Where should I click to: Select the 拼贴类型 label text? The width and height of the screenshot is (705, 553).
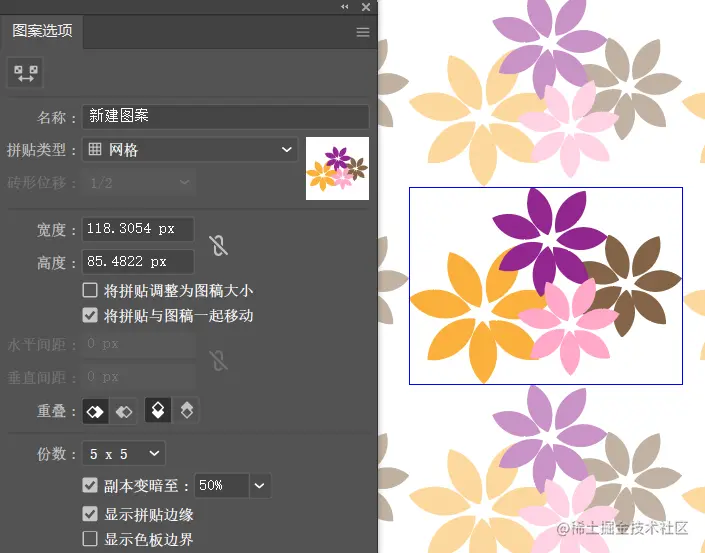[x=36, y=150]
